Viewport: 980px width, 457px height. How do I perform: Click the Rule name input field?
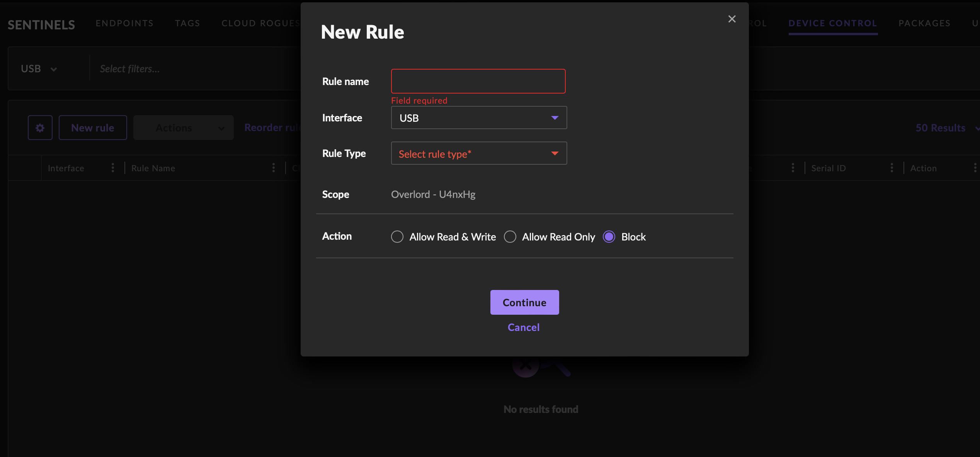point(478,81)
